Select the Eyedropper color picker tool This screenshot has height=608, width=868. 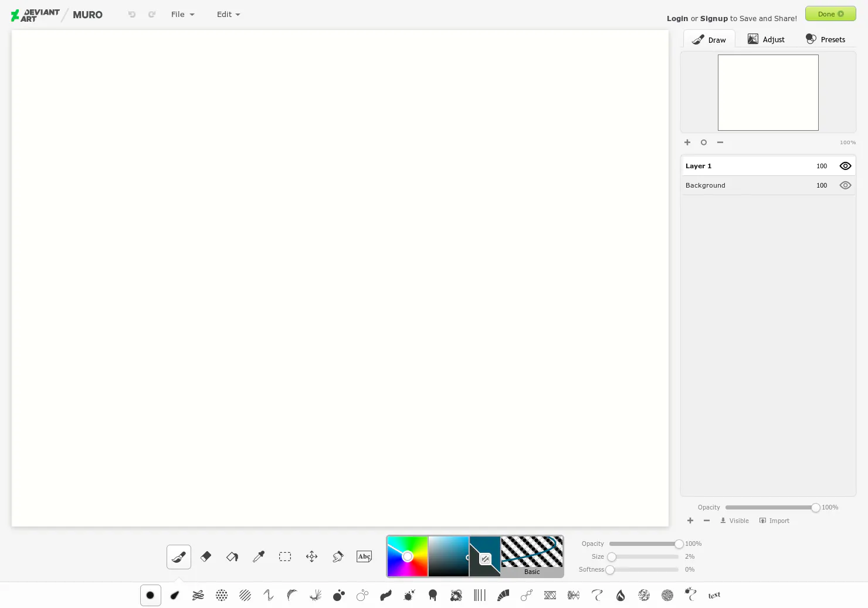pos(259,556)
